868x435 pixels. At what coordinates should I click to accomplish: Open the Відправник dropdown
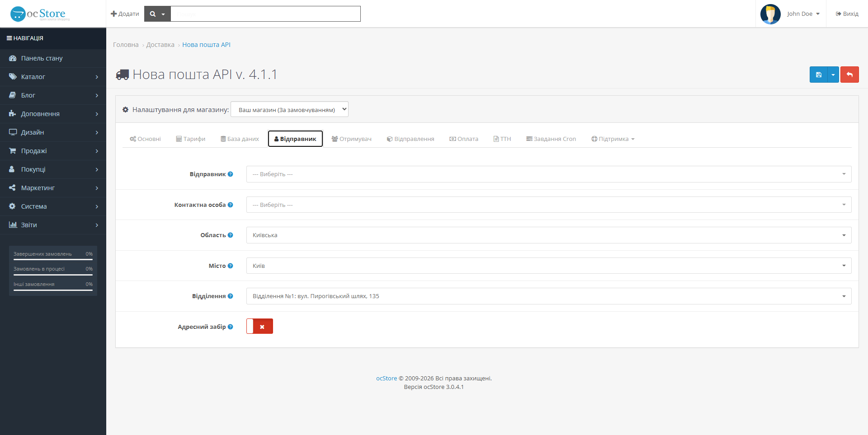tap(549, 174)
